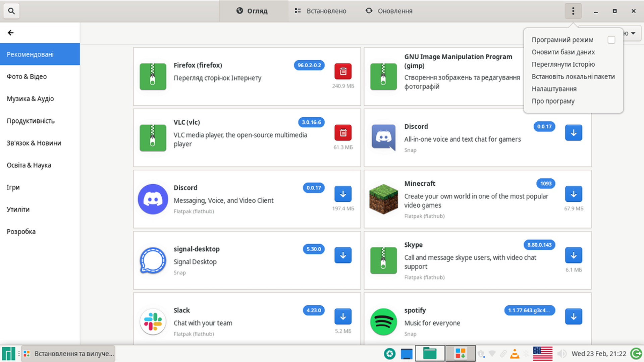Click the GIMP package archive icon

click(384, 76)
